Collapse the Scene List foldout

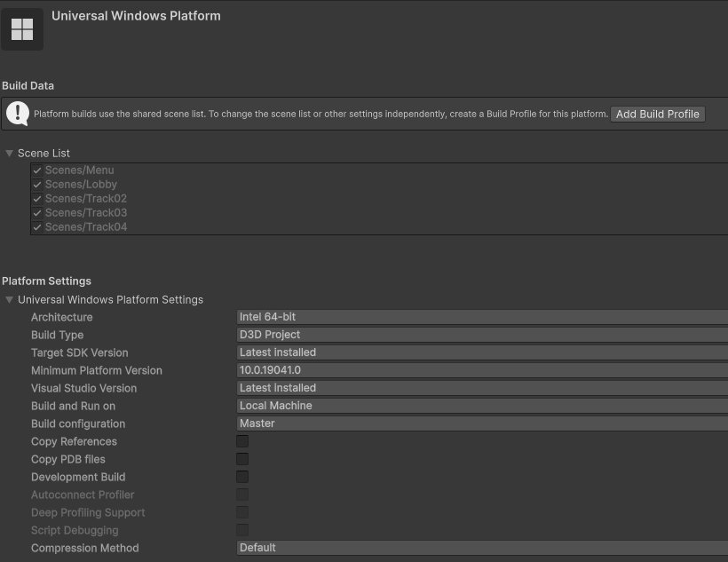tap(9, 154)
